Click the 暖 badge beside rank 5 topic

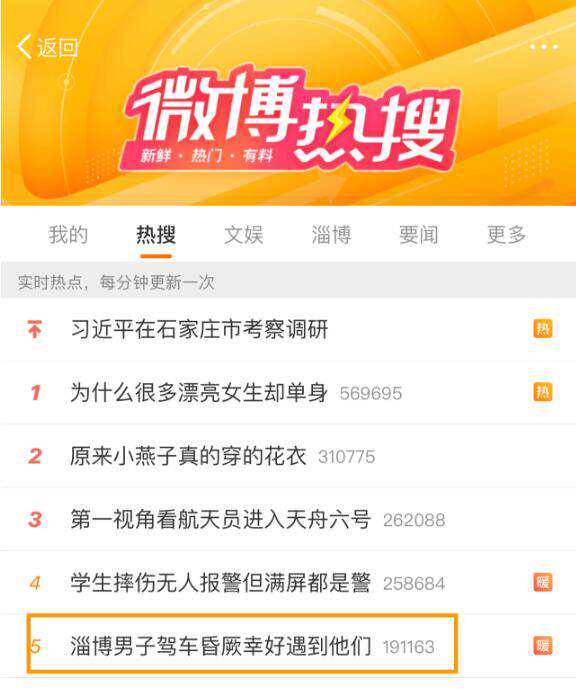[543, 645]
